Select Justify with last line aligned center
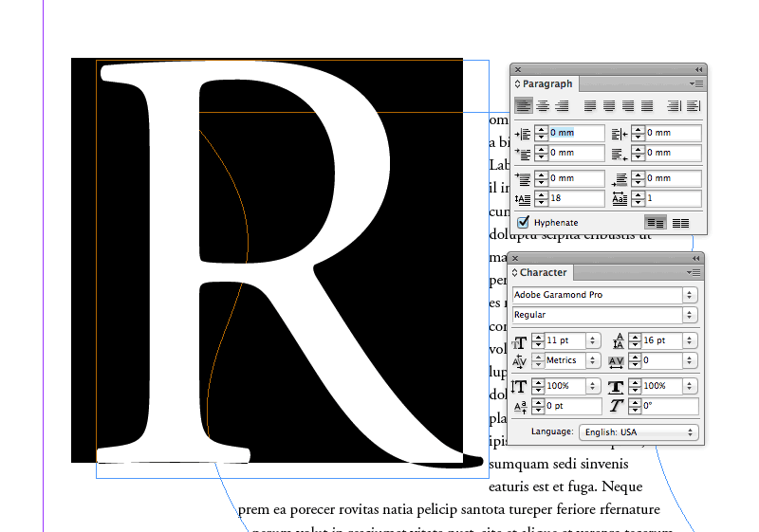 click(609, 106)
